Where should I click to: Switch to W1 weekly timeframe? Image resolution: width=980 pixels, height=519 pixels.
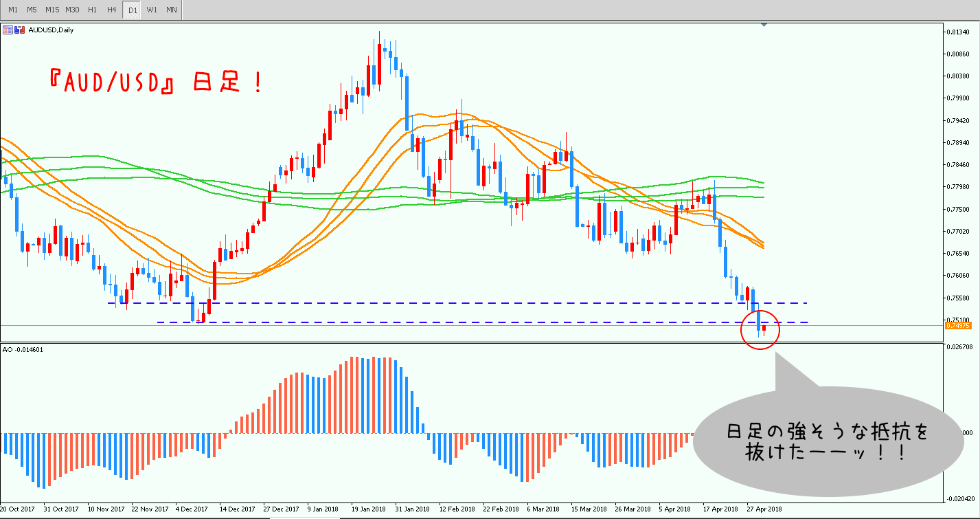pos(152,10)
